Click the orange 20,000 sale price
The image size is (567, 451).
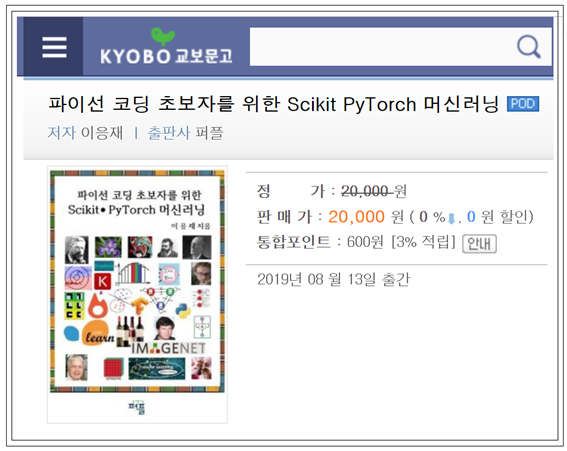pos(356,217)
